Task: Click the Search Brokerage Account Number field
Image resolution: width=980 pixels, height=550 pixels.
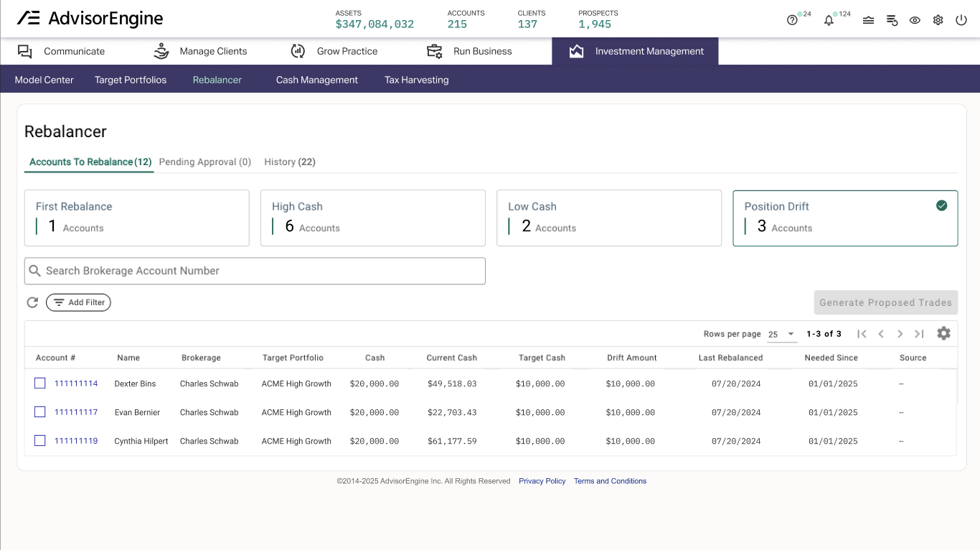Action: (255, 271)
